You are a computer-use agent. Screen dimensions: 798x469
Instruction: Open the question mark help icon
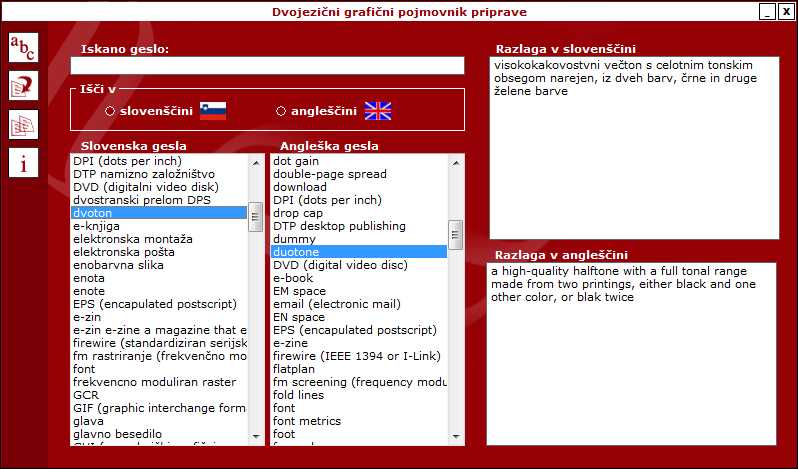23,86
